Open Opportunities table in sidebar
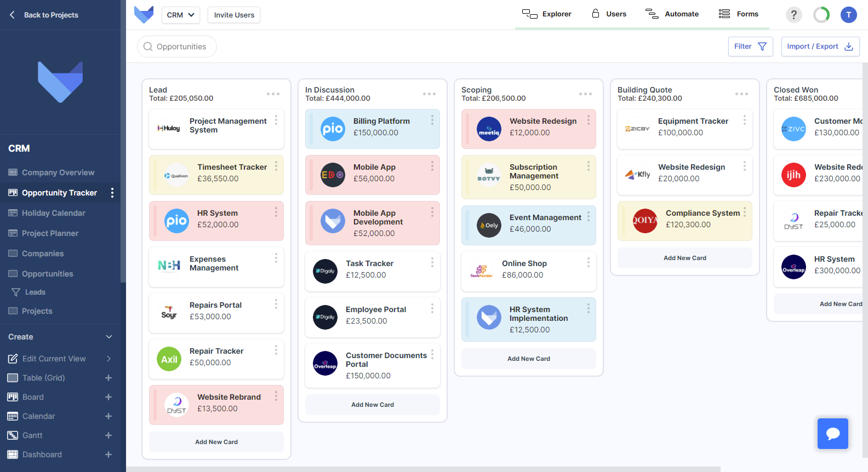The image size is (868, 472). (x=48, y=274)
